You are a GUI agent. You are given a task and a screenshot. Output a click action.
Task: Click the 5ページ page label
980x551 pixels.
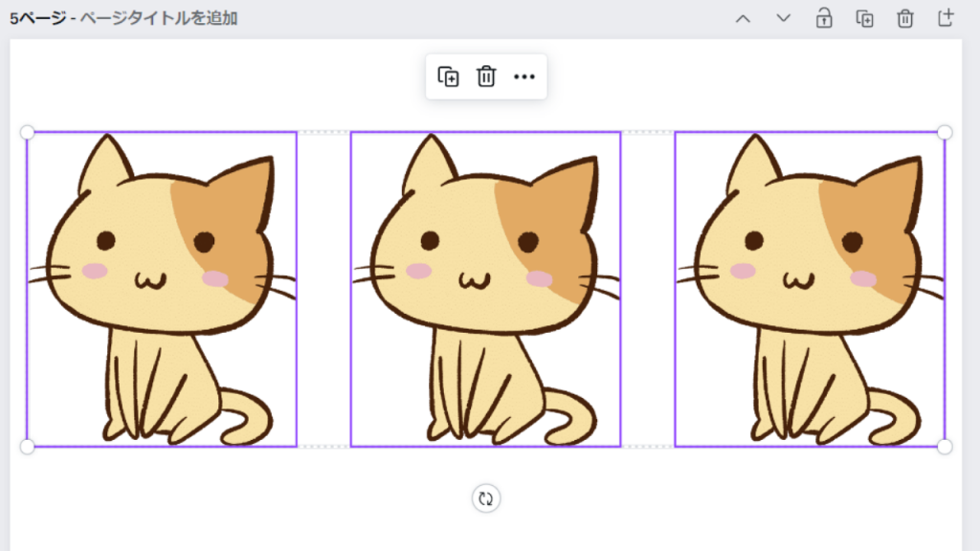click(x=37, y=18)
